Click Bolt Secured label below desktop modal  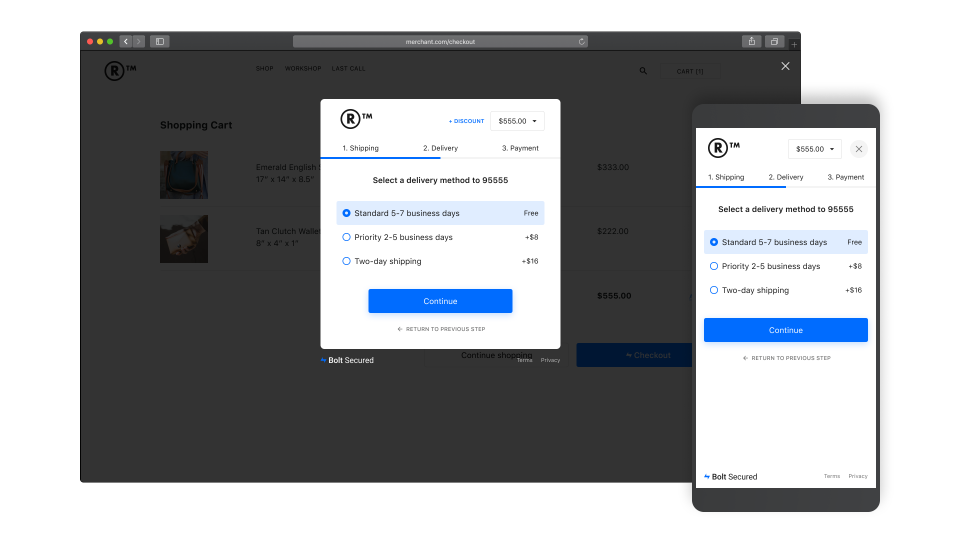347,360
